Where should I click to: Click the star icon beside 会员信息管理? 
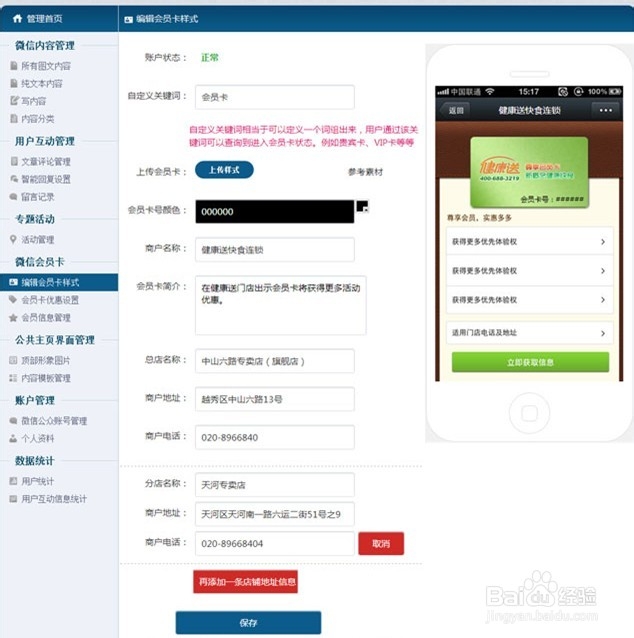pyautogui.click(x=13, y=317)
